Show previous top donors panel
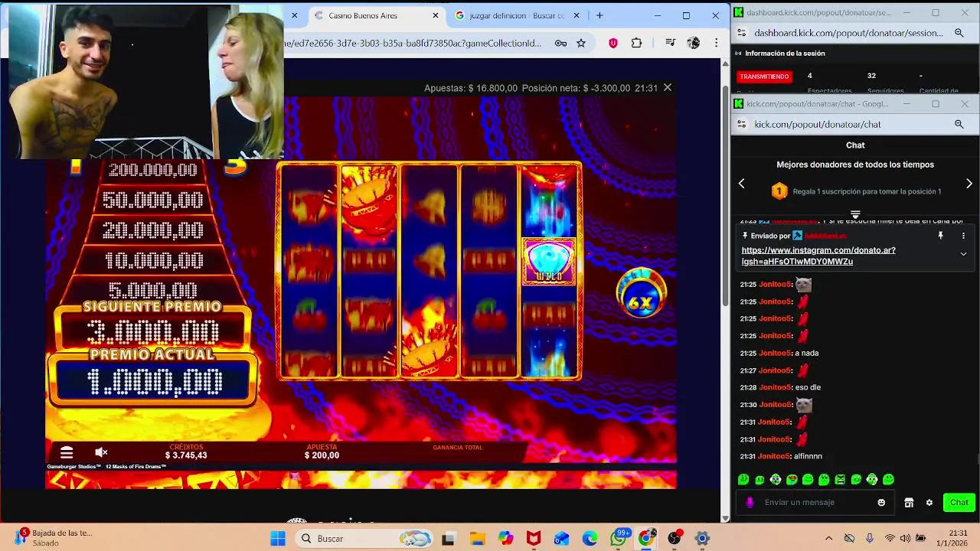 [x=741, y=184]
